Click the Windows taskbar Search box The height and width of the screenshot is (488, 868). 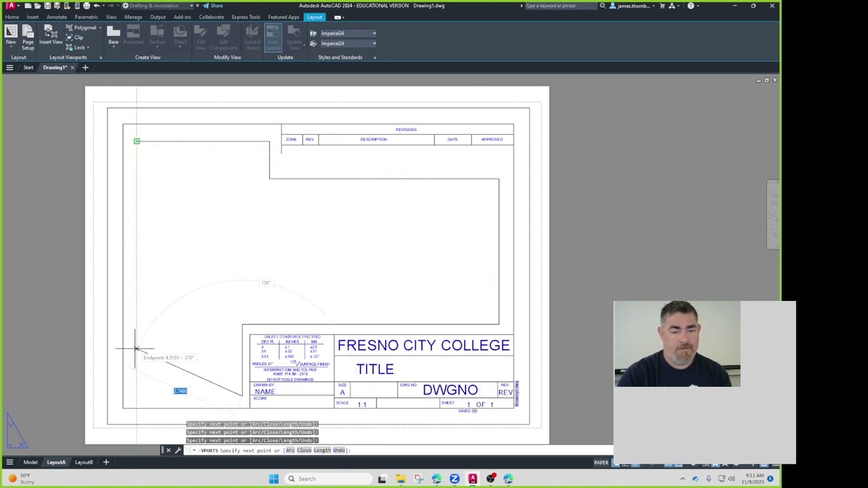(x=328, y=479)
